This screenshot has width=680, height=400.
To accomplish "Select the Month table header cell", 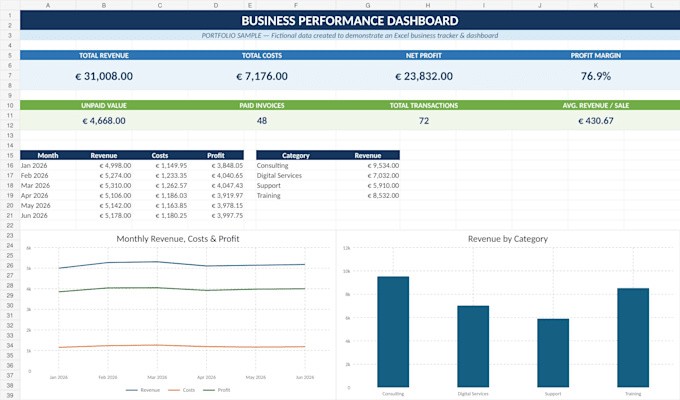I will pos(48,155).
